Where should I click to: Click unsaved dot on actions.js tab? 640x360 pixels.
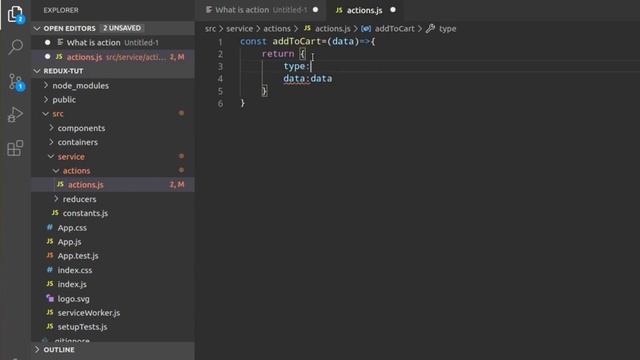click(393, 10)
